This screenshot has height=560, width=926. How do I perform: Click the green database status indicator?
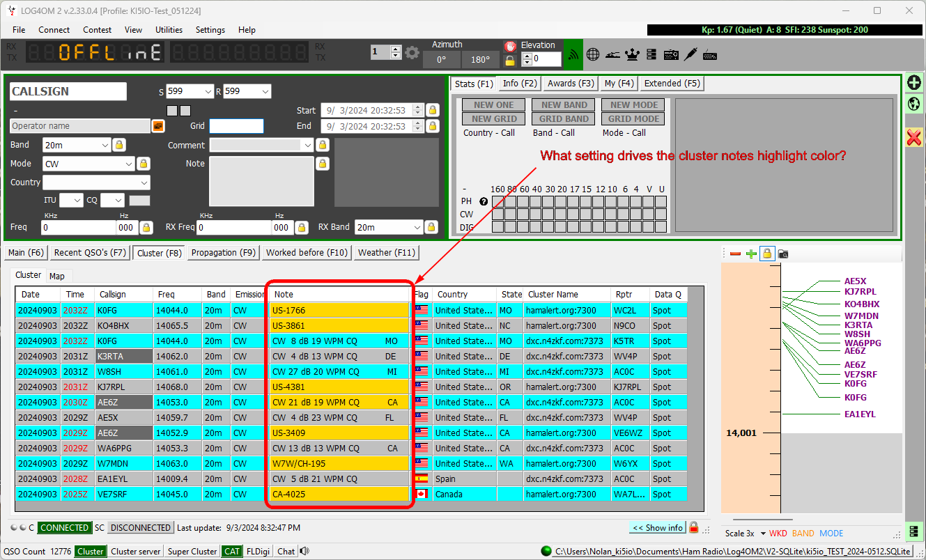[x=546, y=551]
